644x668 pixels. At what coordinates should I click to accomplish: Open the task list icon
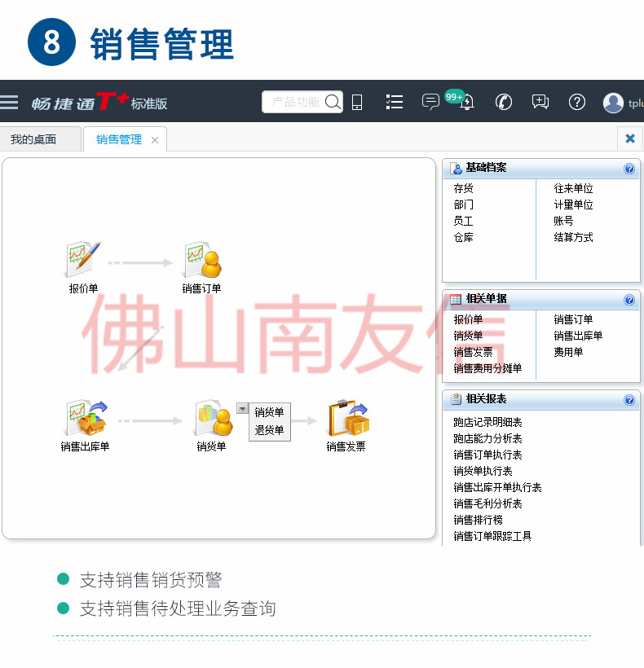(395, 103)
